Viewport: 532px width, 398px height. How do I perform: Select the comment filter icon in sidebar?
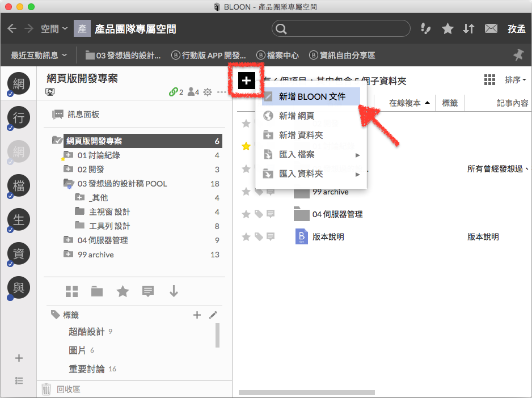pyautogui.click(x=148, y=291)
